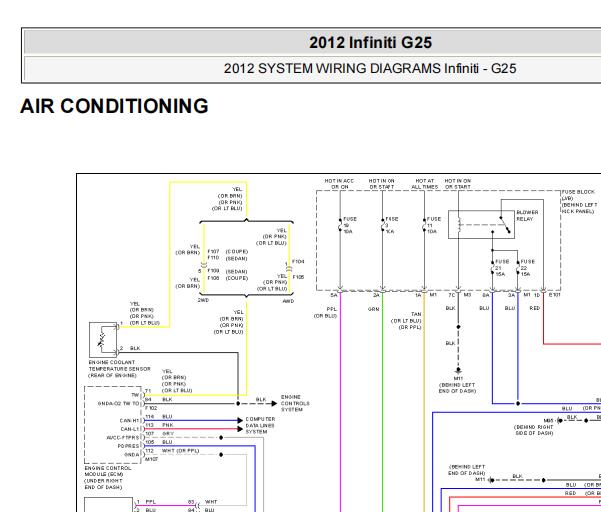Viewport: 601px width, 512px height.
Task: Select the "BLOWER RELAY" label
Action: click(x=527, y=215)
